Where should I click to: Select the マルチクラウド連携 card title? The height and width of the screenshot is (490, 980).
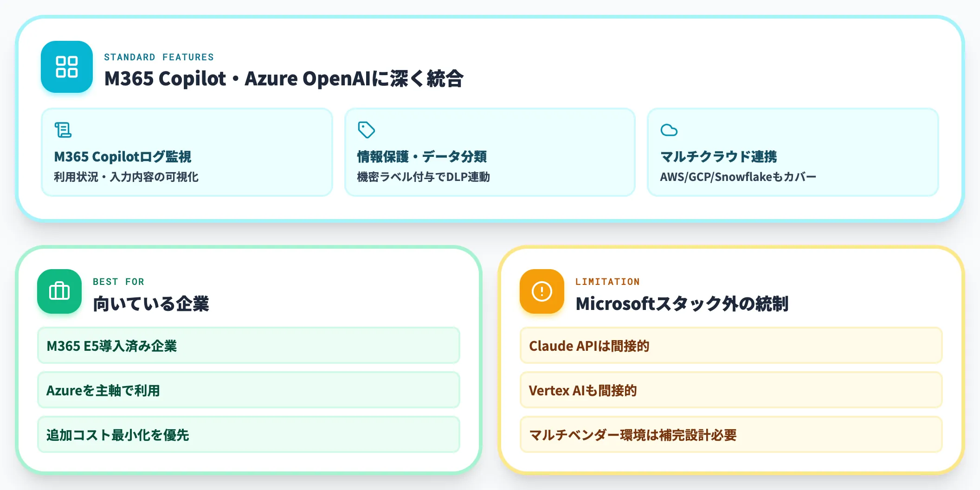click(718, 157)
